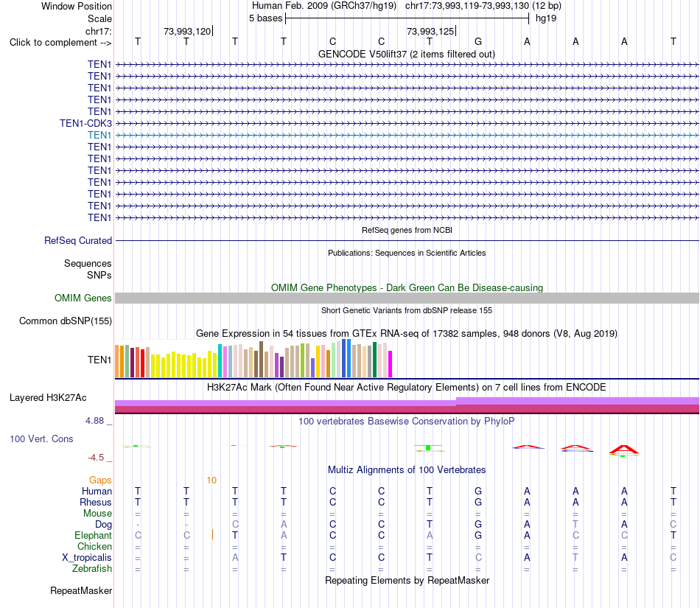The width and height of the screenshot is (700, 608).
Task: Click the TEN1 label beside the GTEx bar chart
Action: pyautogui.click(x=99, y=360)
